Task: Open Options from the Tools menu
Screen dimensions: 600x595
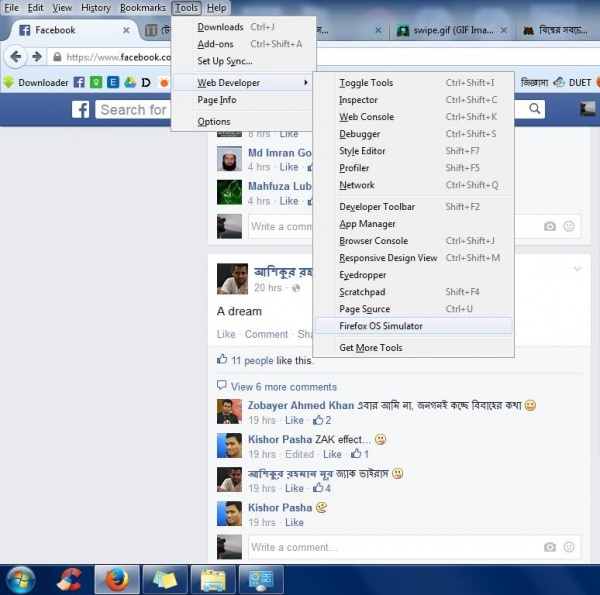Action: [x=243, y=122]
